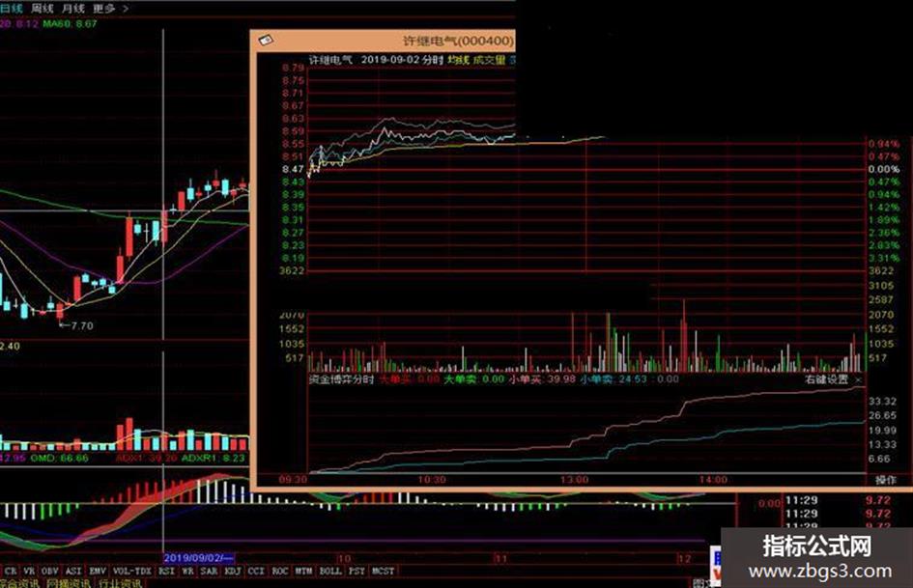Image resolution: width=913 pixels, height=588 pixels.
Task: Click the 许继电气(000400) popup title
Action: click(459, 41)
